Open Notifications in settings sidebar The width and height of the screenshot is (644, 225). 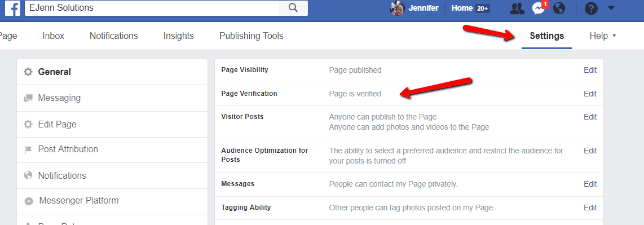click(x=112, y=176)
